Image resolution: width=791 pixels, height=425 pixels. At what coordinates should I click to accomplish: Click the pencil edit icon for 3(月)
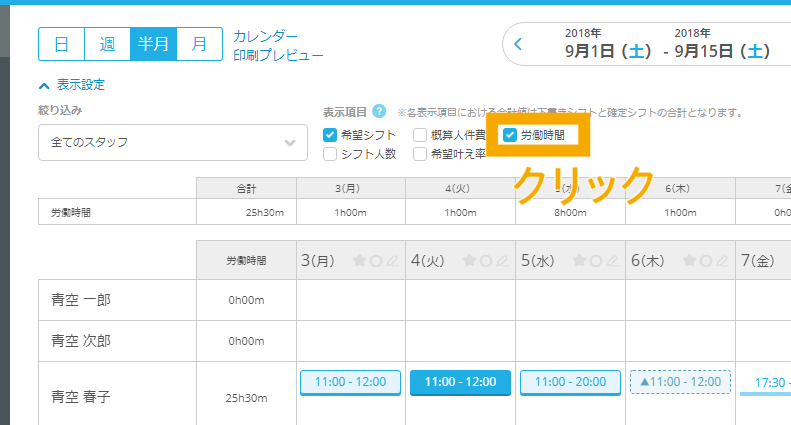click(392, 260)
